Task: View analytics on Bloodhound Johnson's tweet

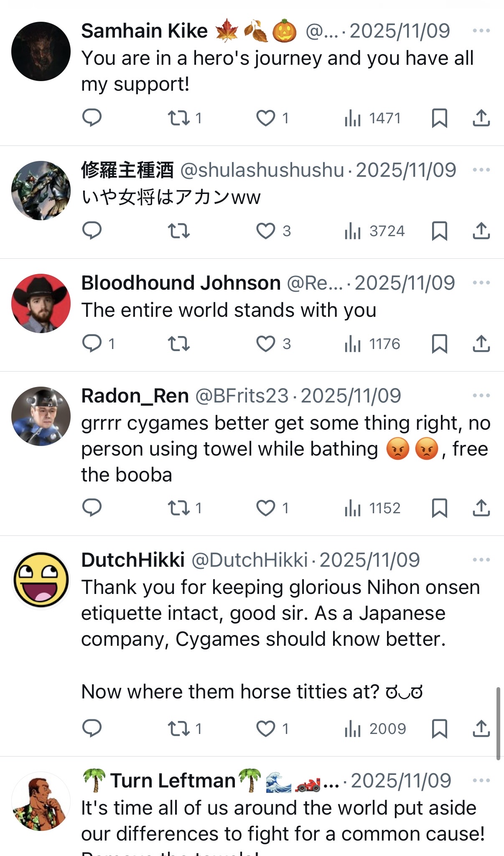Action: click(x=372, y=344)
